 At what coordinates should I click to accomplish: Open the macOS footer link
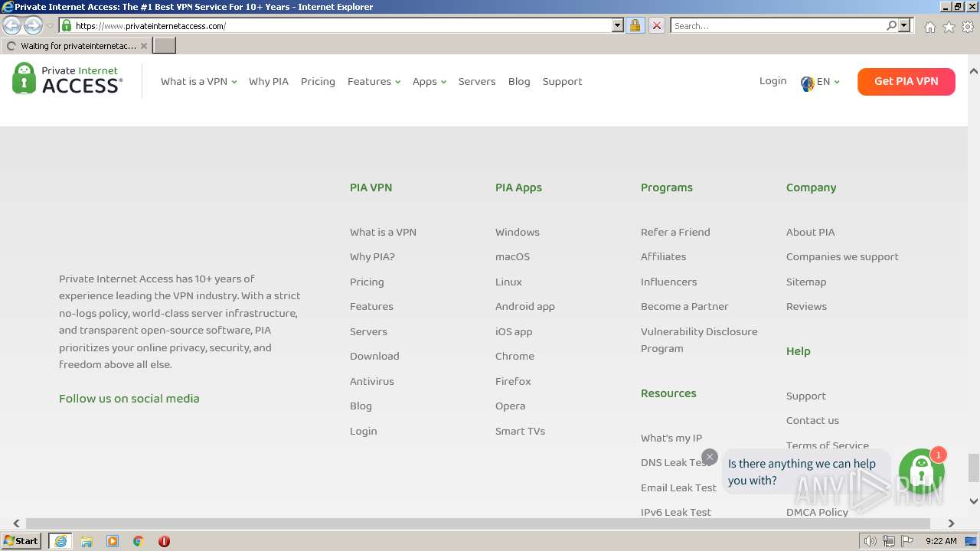512,257
